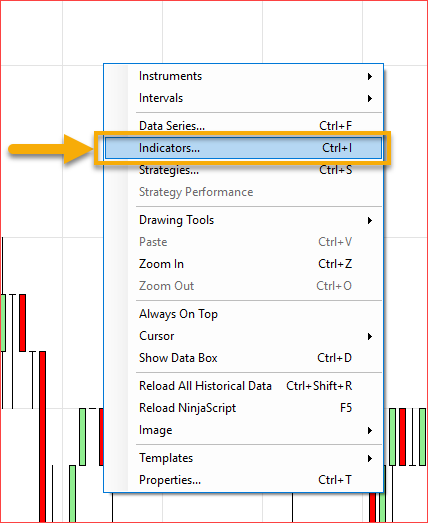Expand the Templates submenu arrow

[370, 459]
